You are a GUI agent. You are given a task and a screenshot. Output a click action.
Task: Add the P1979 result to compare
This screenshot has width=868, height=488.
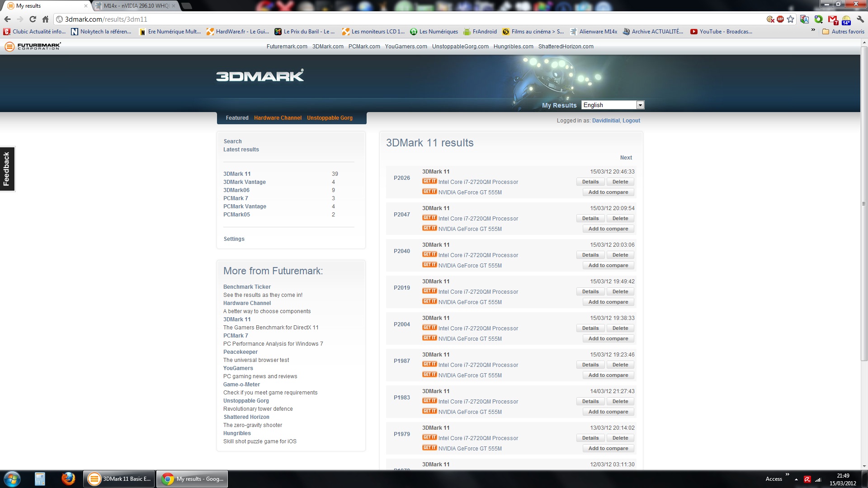pos(609,448)
